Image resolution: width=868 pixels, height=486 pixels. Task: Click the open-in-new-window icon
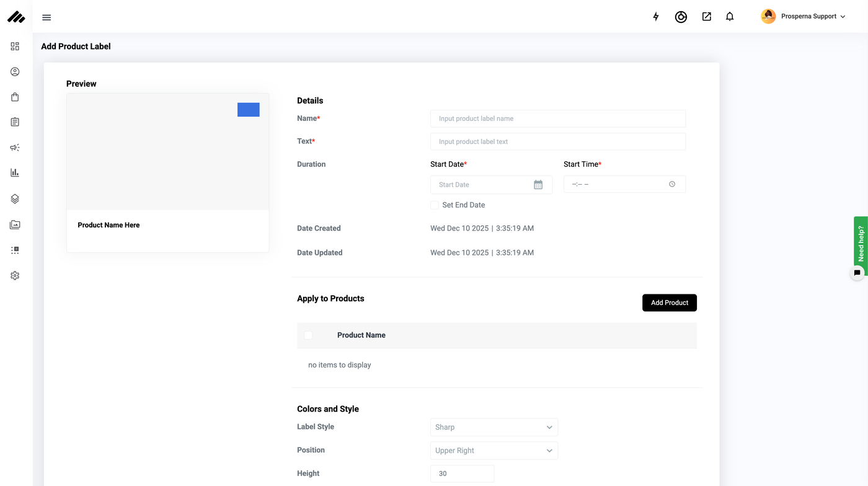[707, 17]
